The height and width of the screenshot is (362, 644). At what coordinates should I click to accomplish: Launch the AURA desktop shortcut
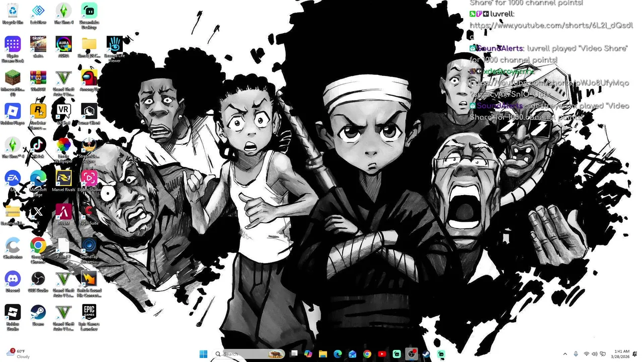(63, 47)
